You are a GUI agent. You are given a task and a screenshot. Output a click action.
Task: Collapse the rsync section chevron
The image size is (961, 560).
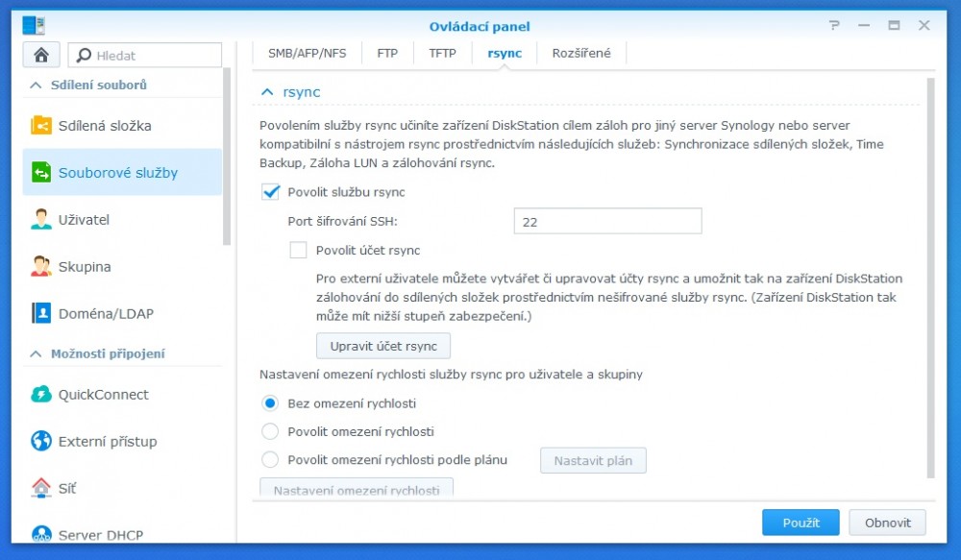coord(268,92)
